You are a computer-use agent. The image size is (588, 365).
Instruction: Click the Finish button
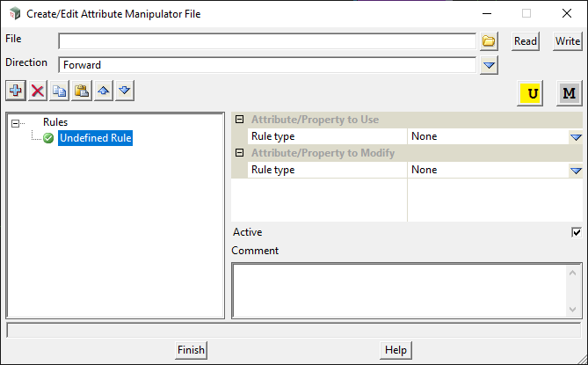[x=191, y=350]
